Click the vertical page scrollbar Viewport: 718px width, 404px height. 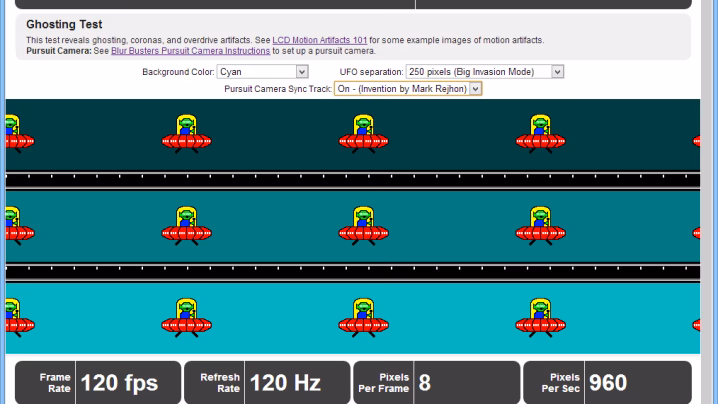(708, 202)
